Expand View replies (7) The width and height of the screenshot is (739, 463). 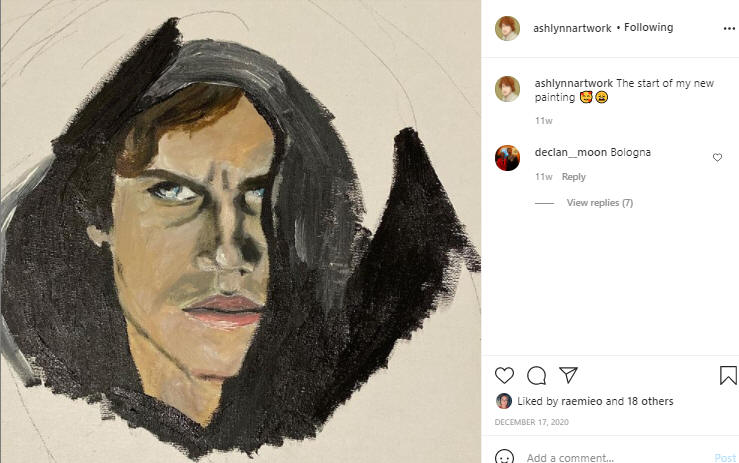[x=599, y=203]
